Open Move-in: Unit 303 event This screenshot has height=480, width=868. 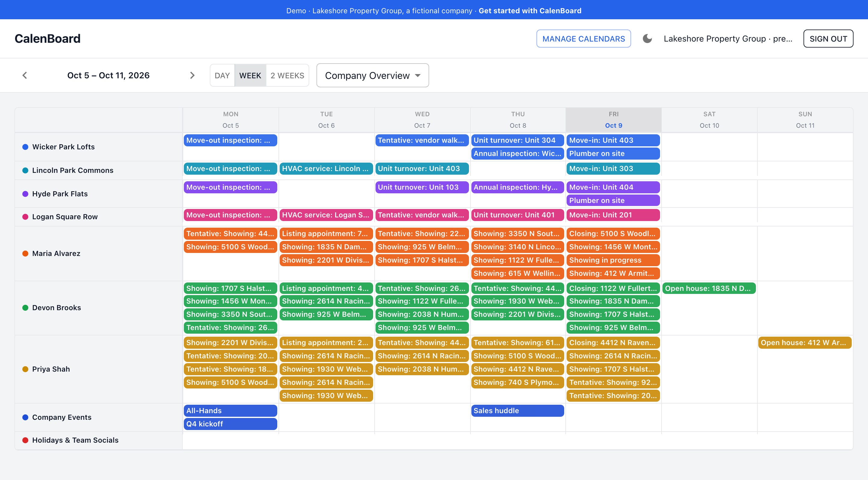coord(613,169)
